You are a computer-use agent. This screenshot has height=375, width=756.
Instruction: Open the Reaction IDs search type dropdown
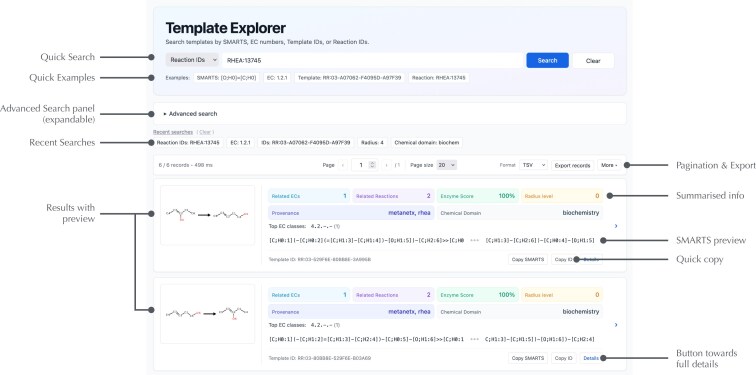pos(192,60)
